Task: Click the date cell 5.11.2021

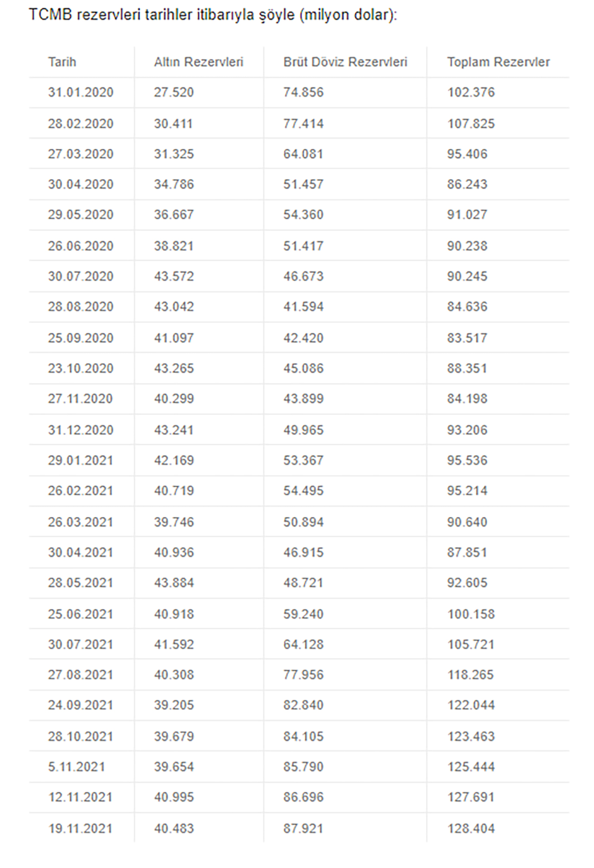Action: pyautogui.click(x=77, y=767)
